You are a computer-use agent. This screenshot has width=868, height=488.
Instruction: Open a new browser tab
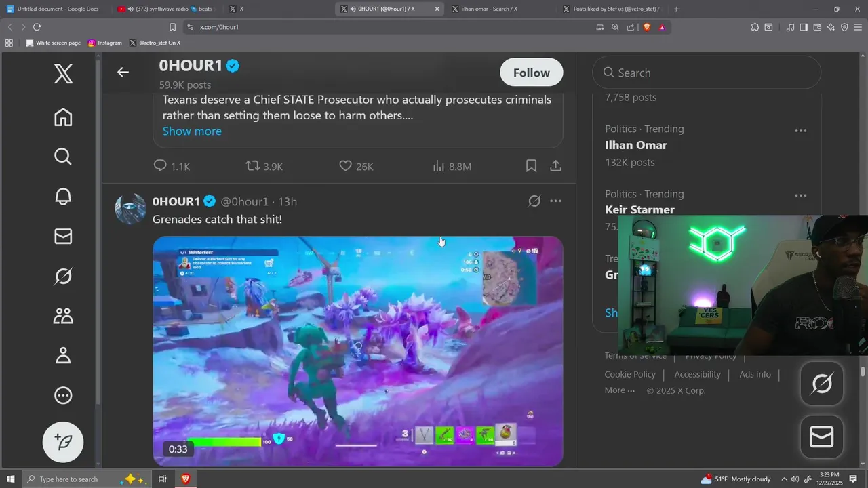tap(676, 9)
